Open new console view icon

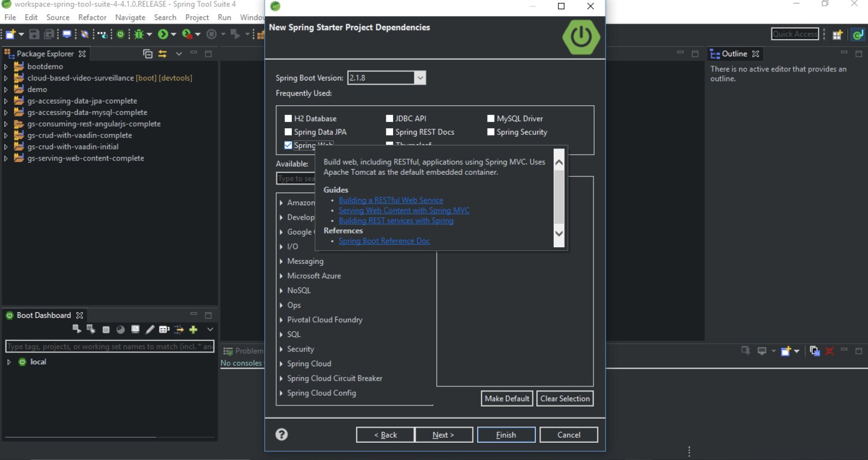coord(787,351)
